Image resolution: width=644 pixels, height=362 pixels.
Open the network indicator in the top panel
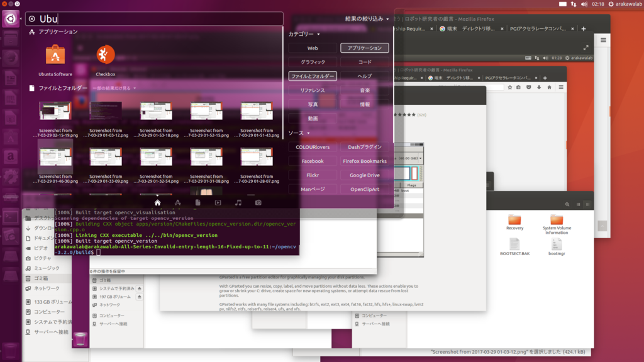(x=574, y=4)
